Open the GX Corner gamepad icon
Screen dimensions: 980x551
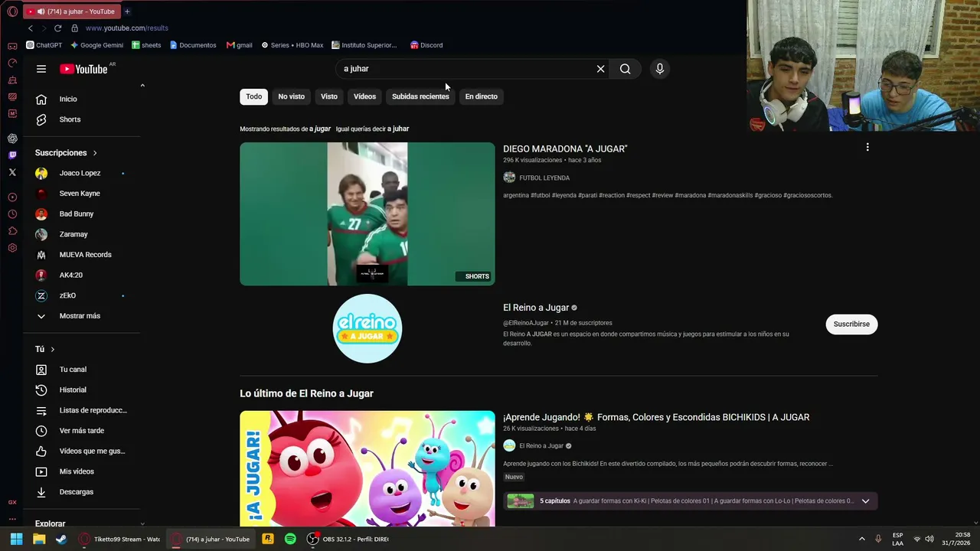(x=12, y=46)
